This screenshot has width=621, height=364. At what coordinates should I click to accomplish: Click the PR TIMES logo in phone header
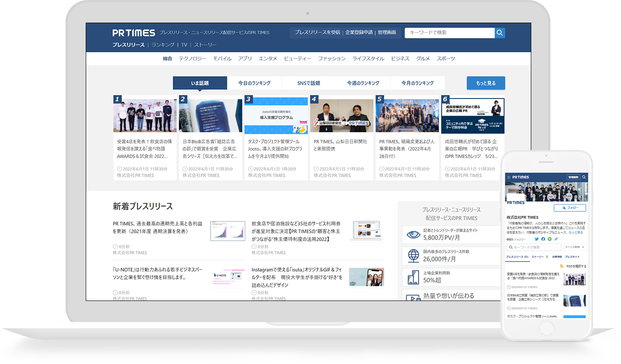pyautogui.click(x=520, y=177)
